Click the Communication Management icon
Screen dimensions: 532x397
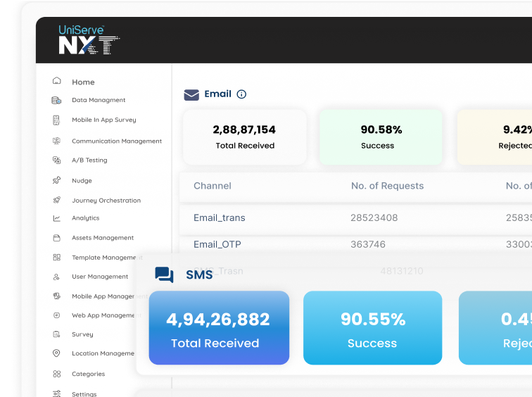click(x=57, y=141)
